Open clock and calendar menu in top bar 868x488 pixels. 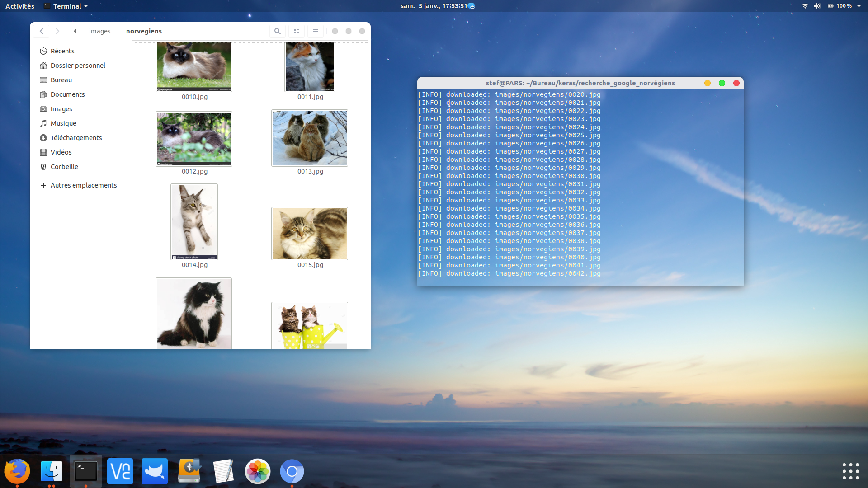coord(433,6)
